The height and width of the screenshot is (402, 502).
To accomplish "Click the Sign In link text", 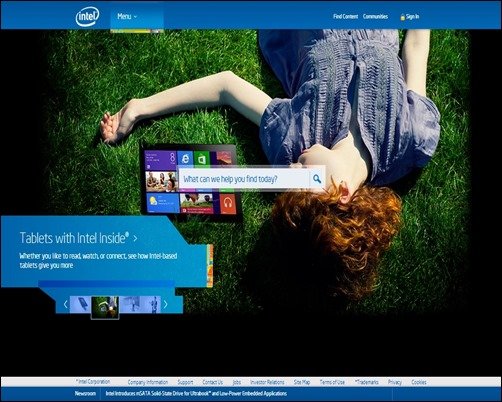I will 412,16.
